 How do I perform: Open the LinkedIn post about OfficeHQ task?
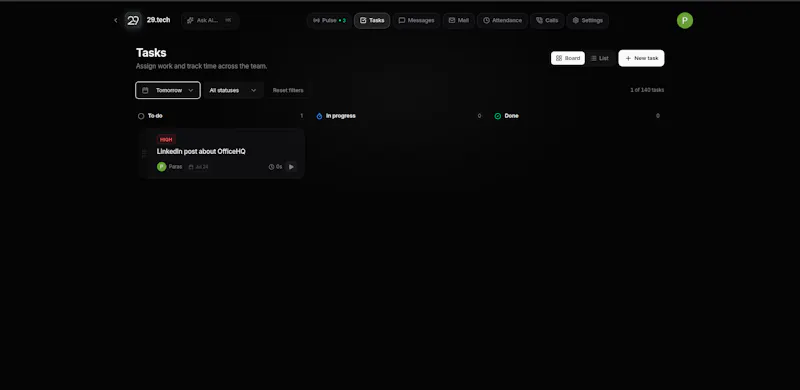tap(201, 152)
